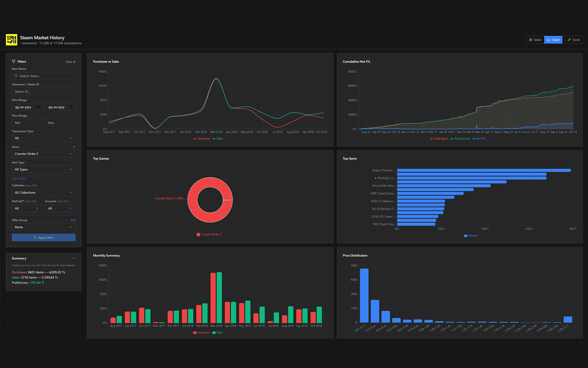The image size is (588, 368).
Task: Switch to the Table view tab
Action: [535, 40]
